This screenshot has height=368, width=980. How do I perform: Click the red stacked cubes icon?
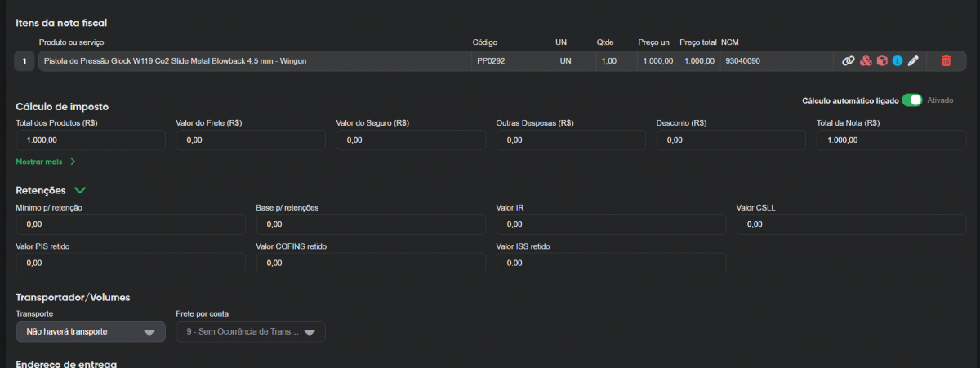click(866, 60)
